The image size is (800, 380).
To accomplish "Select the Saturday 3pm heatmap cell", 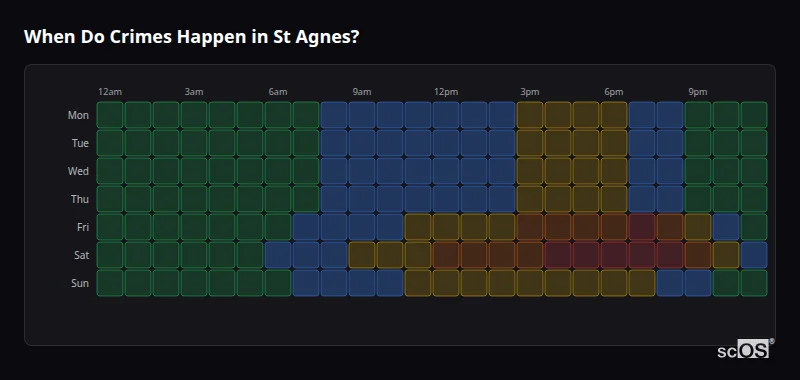I will pyautogui.click(x=530, y=255).
